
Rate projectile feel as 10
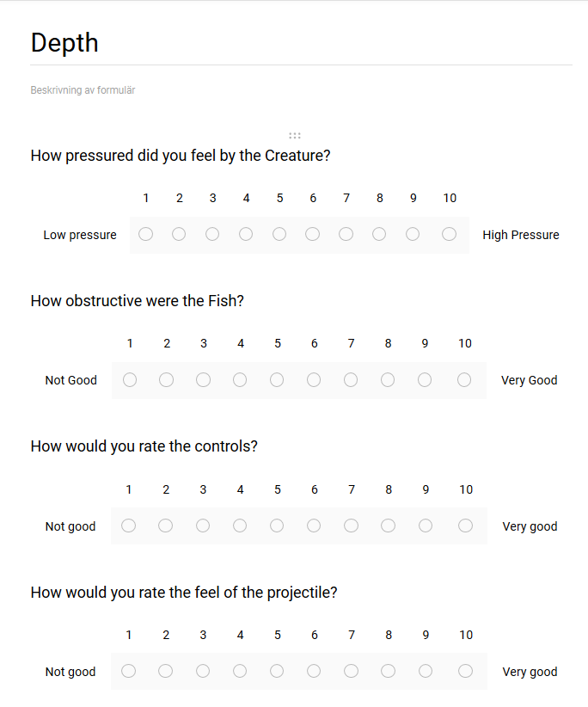coord(465,671)
